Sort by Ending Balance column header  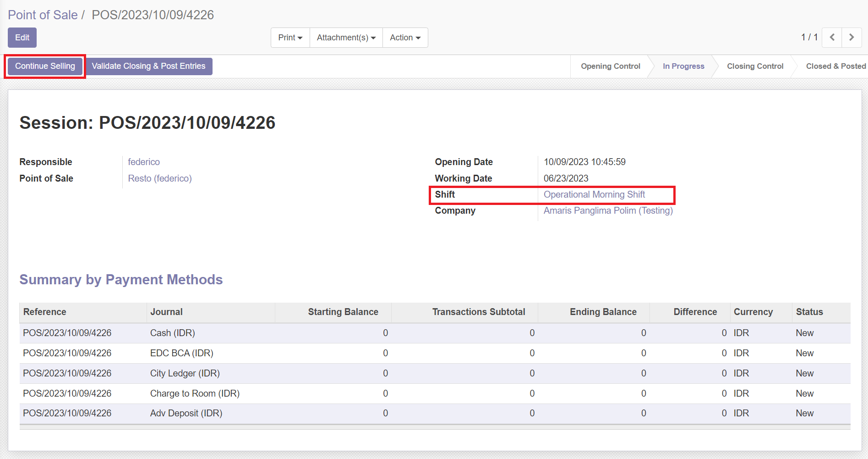594,312
